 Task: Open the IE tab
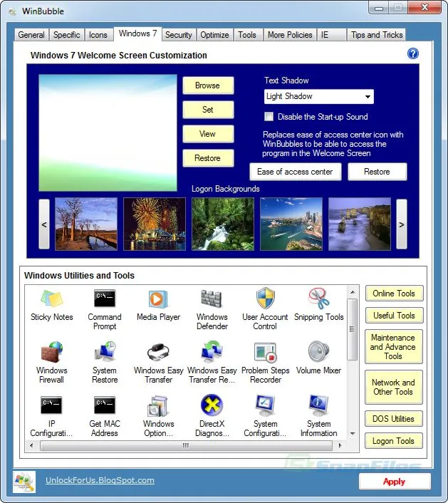(x=332, y=35)
